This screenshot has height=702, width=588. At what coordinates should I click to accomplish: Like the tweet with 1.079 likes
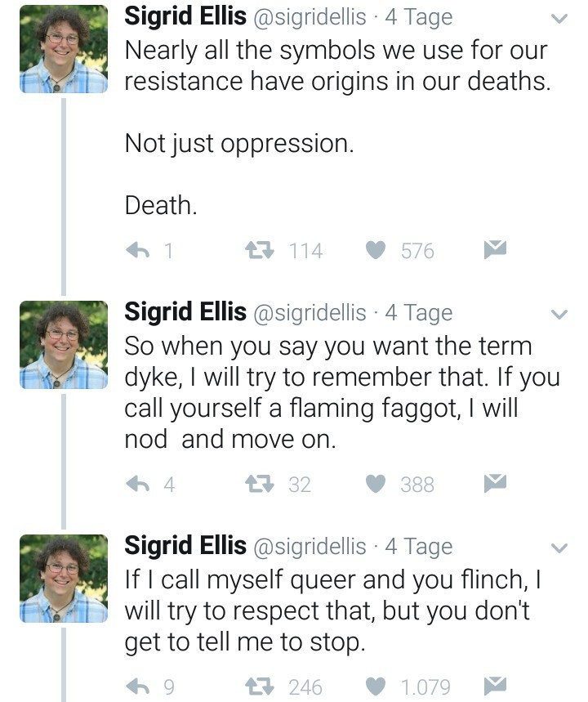[x=375, y=686]
